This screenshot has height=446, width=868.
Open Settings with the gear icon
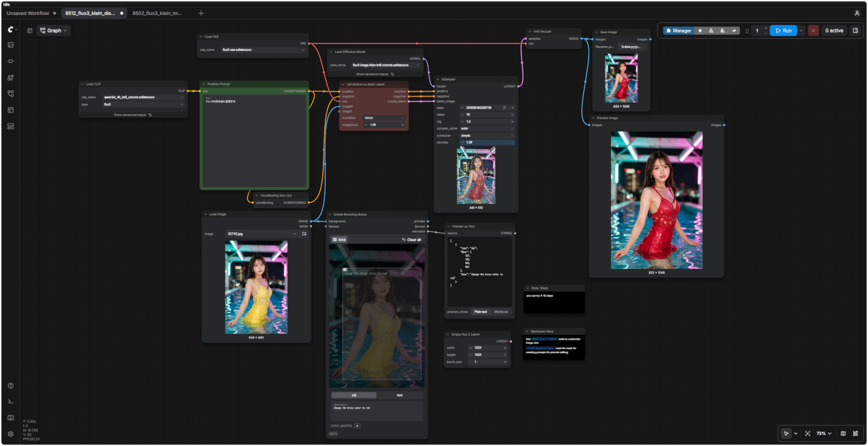point(11,434)
